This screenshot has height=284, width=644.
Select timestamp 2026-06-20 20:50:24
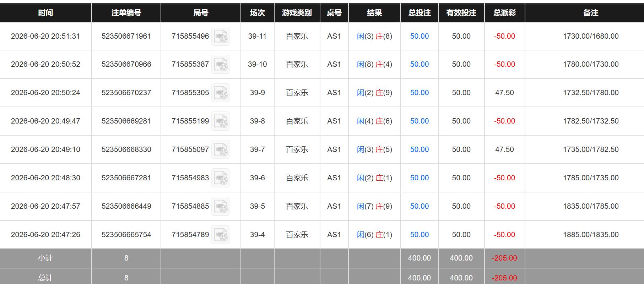click(x=45, y=93)
